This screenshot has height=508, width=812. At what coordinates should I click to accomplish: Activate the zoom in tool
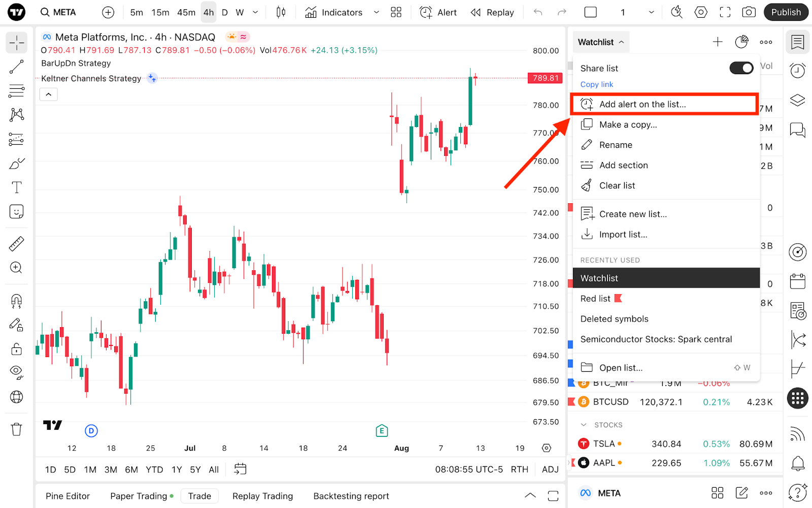(x=16, y=268)
